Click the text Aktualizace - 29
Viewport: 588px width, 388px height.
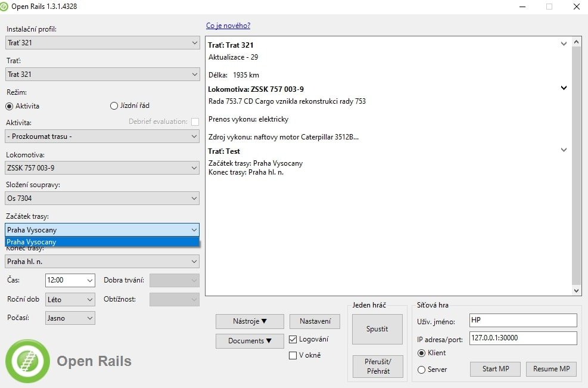click(234, 57)
